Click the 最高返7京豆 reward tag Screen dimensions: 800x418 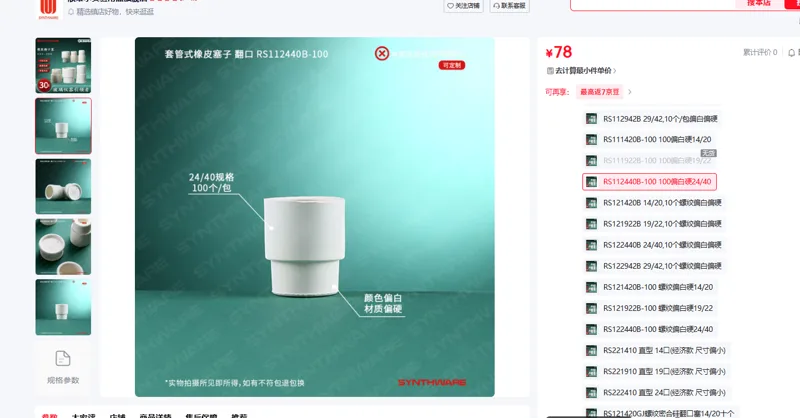tap(599, 92)
